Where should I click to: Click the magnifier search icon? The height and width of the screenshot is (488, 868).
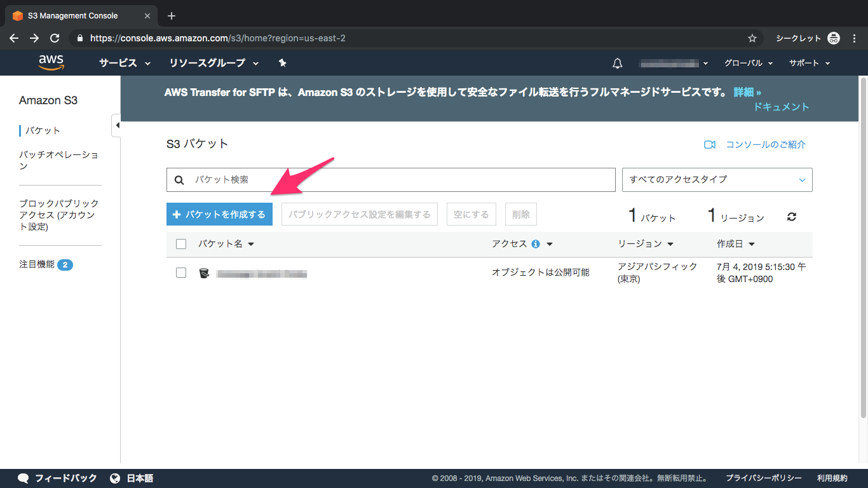tap(179, 180)
